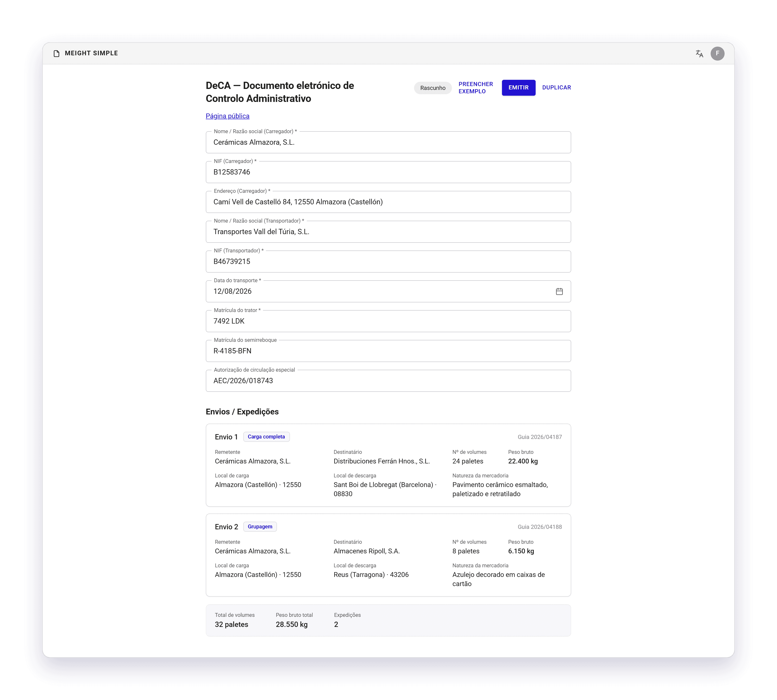Click Pavimento cerâmico esmaltado description
This screenshot has height=700, width=777.
(500, 490)
